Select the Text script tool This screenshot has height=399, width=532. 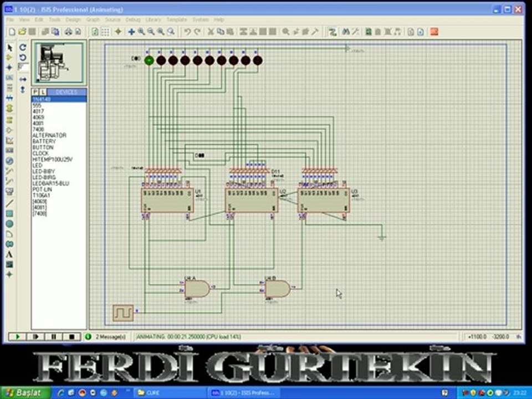(9, 88)
